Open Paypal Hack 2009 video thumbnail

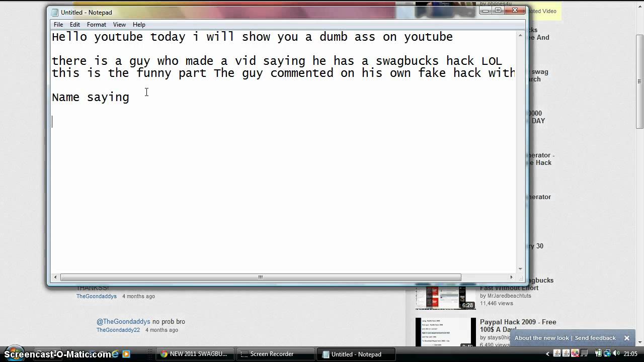point(445,332)
